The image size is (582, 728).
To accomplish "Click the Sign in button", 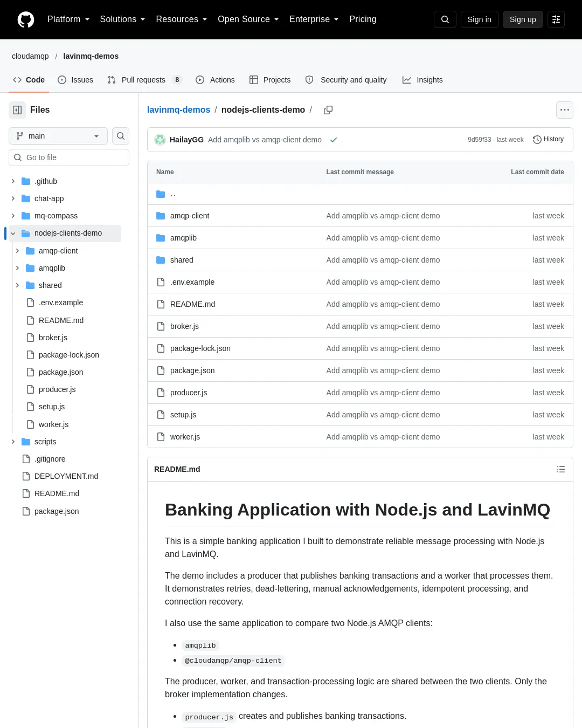I will coord(480,19).
